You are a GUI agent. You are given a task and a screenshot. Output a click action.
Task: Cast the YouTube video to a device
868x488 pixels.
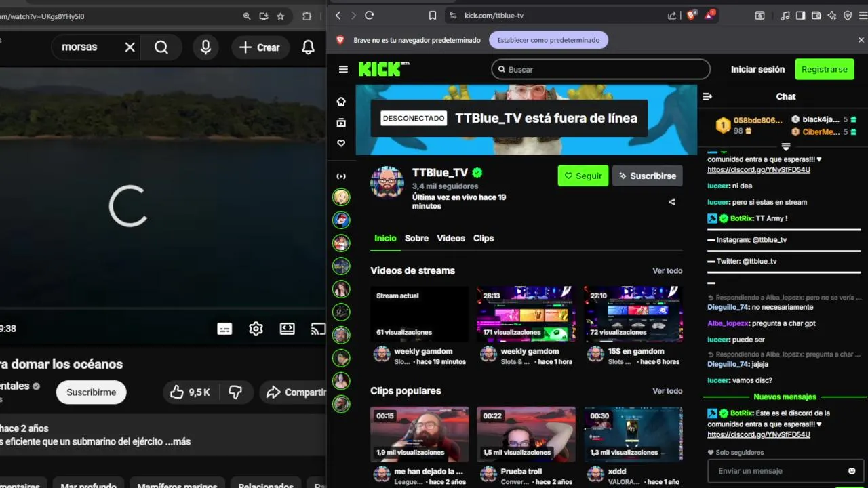pos(318,329)
